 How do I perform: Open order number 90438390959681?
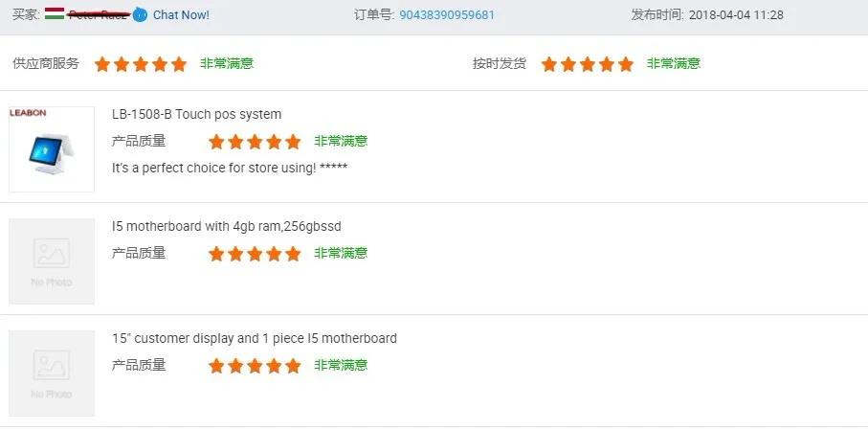447,14
